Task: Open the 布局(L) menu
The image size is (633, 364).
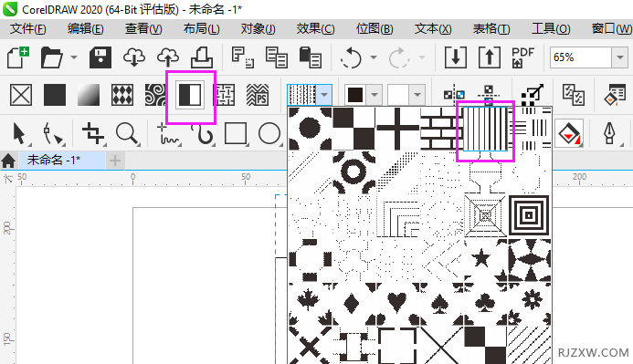Action: point(202,28)
